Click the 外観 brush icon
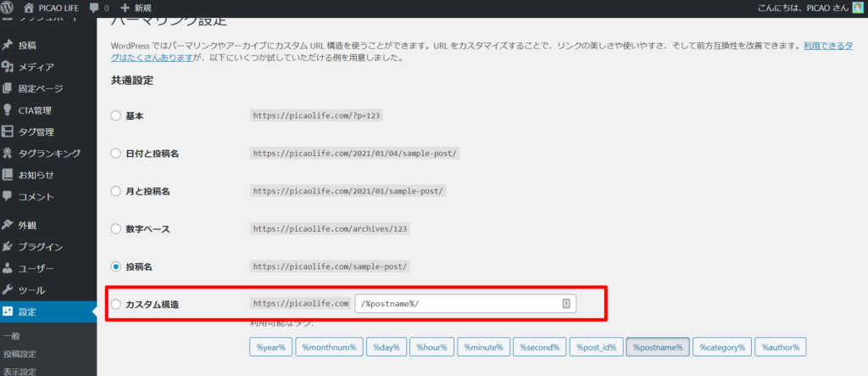This screenshot has width=868, height=376. pos(8,225)
